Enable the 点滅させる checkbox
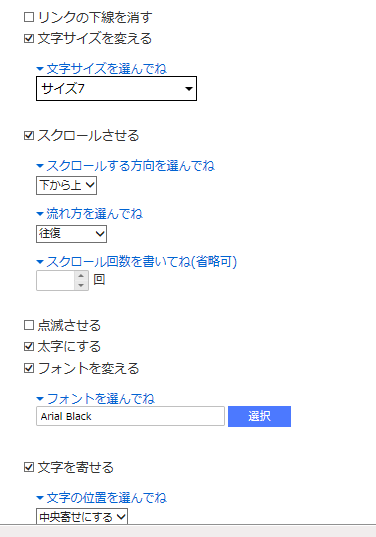 coord(29,325)
